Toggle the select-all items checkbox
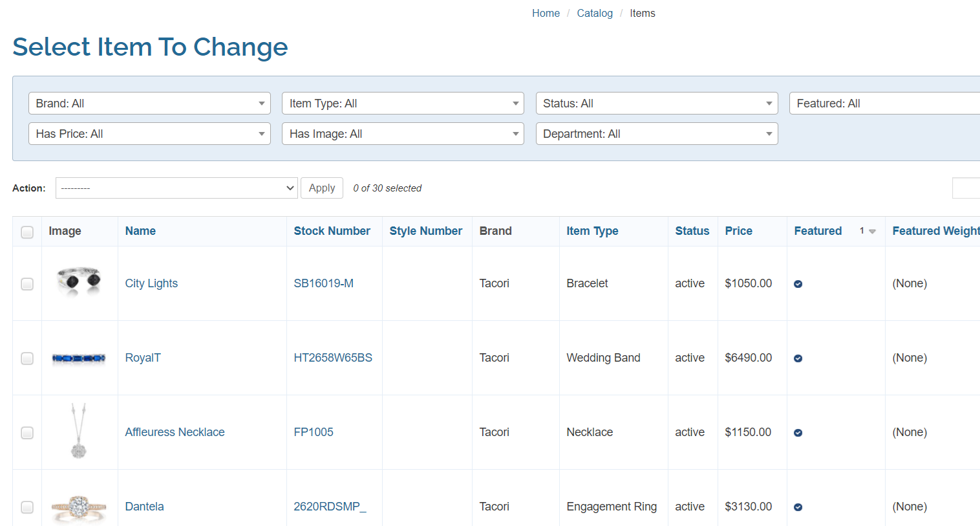980x526 pixels. point(27,232)
